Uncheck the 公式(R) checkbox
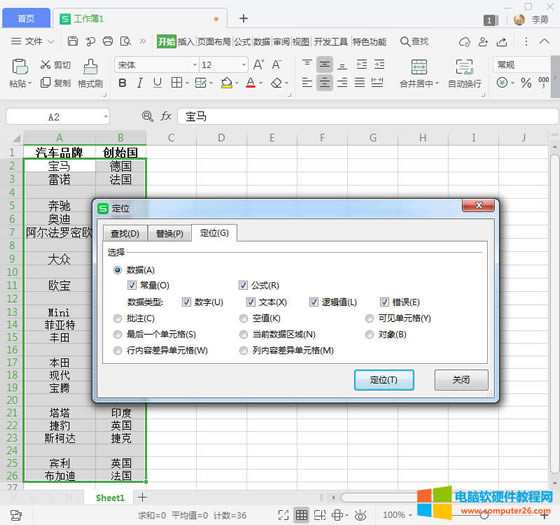The image size is (560, 525). click(x=243, y=285)
